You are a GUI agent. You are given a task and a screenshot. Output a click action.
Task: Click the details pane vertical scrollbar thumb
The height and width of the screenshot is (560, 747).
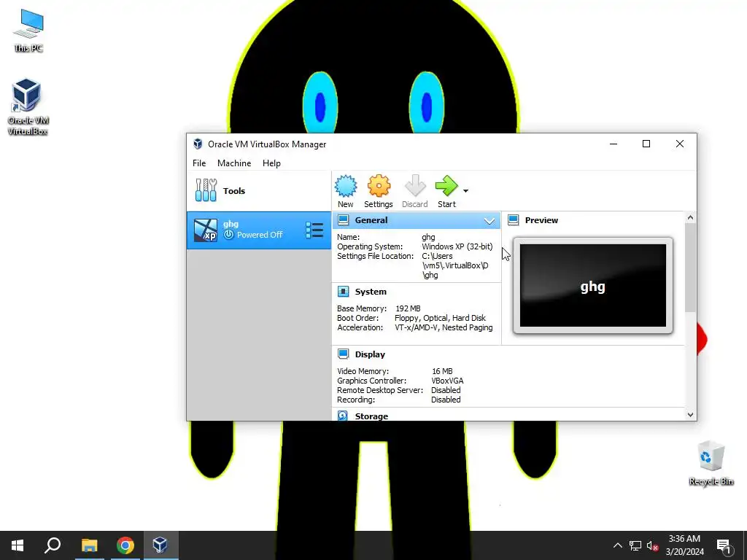[690, 268]
